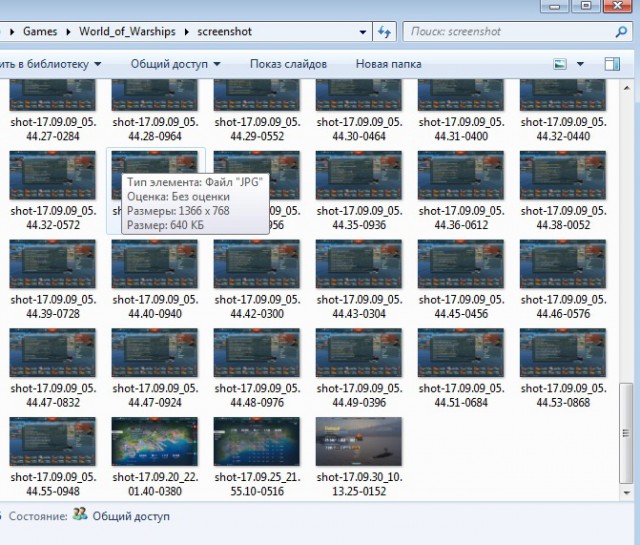Image resolution: width=640 pixels, height=545 pixels.
Task: Close the Explorer window
Action: (x=618, y=6)
